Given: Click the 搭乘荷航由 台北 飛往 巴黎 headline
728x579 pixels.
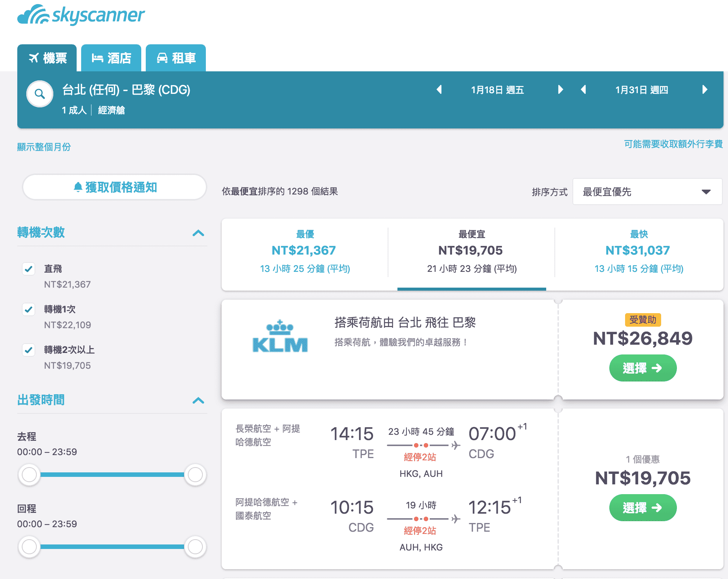Looking at the screenshot, I should pos(405,323).
